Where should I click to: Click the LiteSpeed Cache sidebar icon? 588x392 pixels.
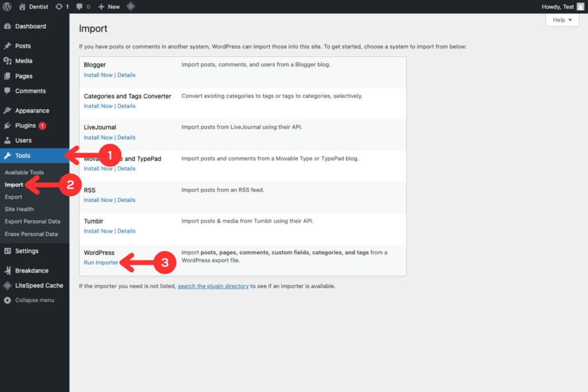[7, 286]
